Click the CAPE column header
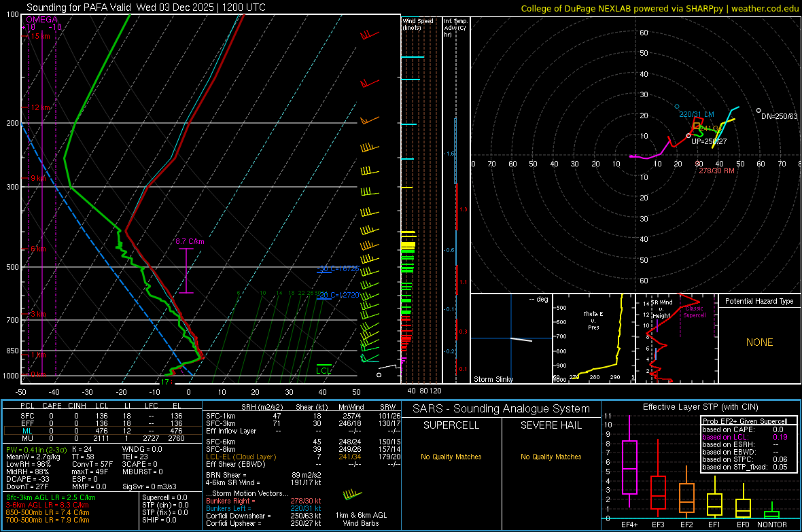 (x=52, y=406)
